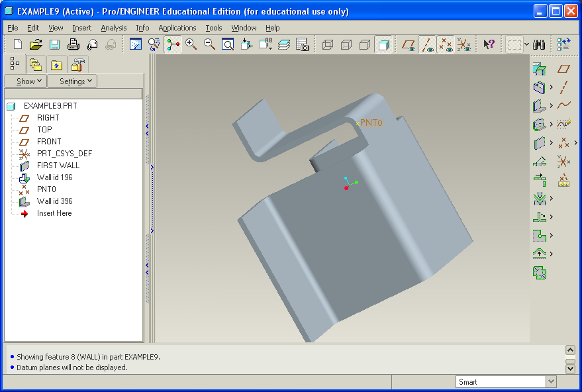Toggle datum points display
The image size is (582, 392).
(446, 44)
